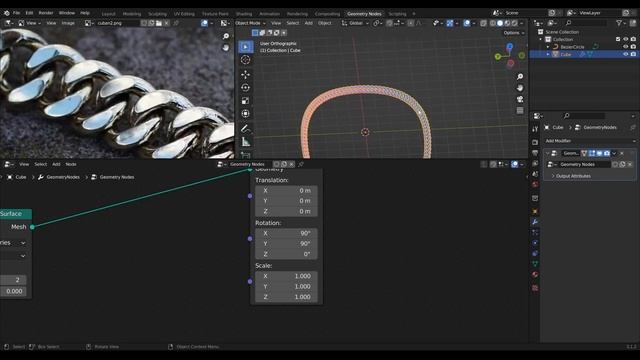Select the Transform tool
Image resolution: width=640 pixels, height=360 pixels.
pos(245,113)
